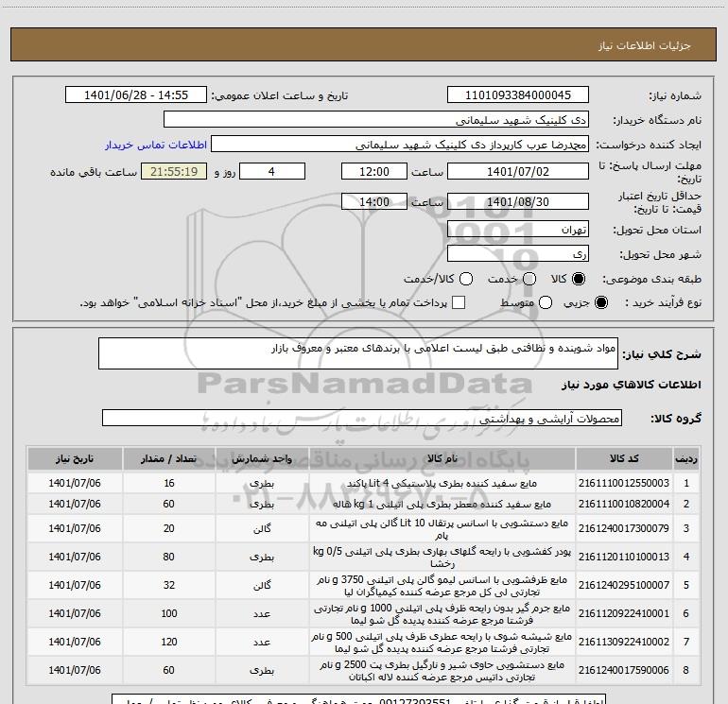Click quantity 20 in row 3

[169, 528]
